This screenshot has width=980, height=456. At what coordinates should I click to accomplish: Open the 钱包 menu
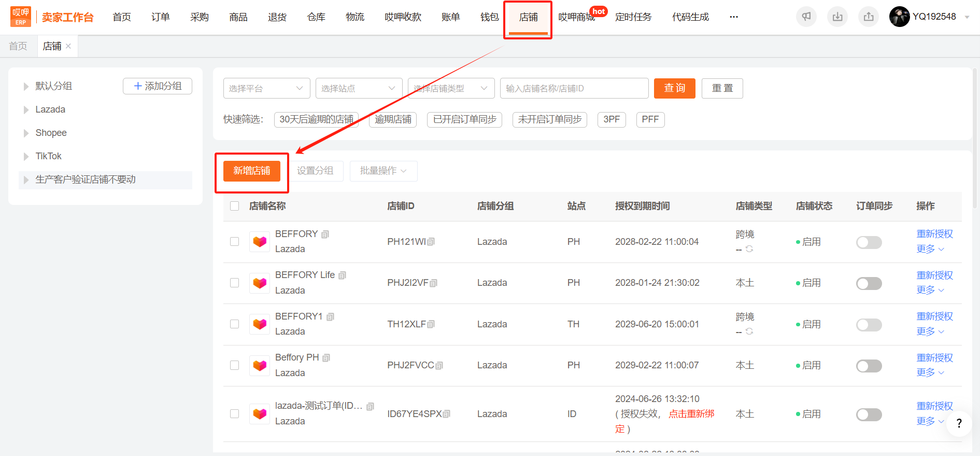(490, 17)
